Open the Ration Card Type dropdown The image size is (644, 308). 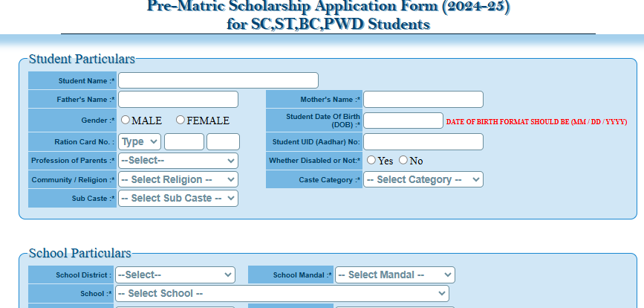[x=140, y=142]
